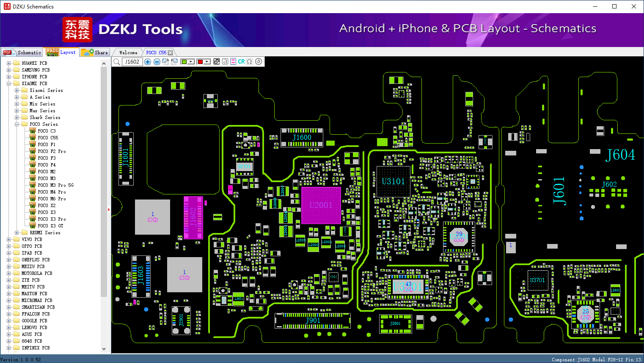Open POCO F2 Pro layout file
The image size is (644, 363).
click(48, 151)
